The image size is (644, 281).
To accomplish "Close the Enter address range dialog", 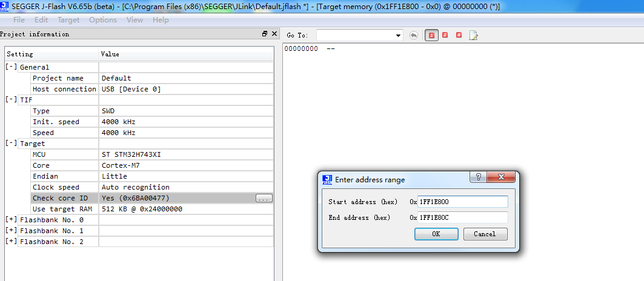I will [501, 177].
